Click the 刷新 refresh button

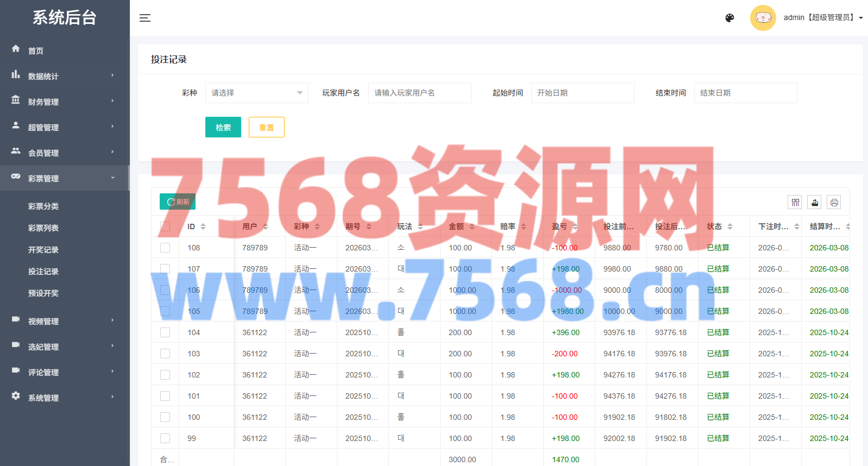tap(178, 201)
